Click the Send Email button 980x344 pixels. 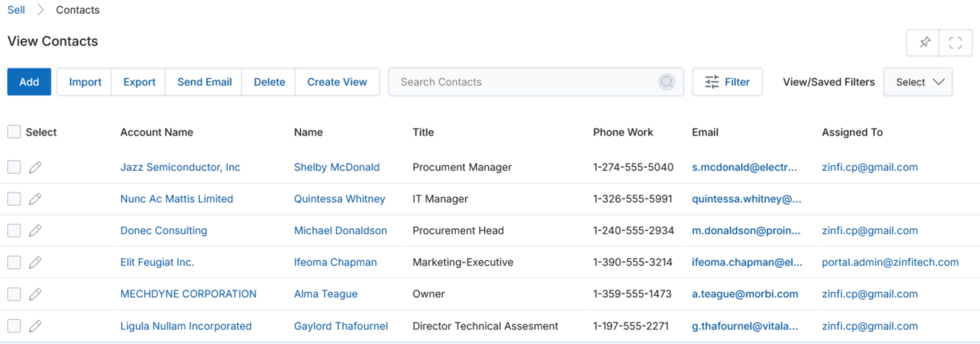pyautogui.click(x=204, y=82)
